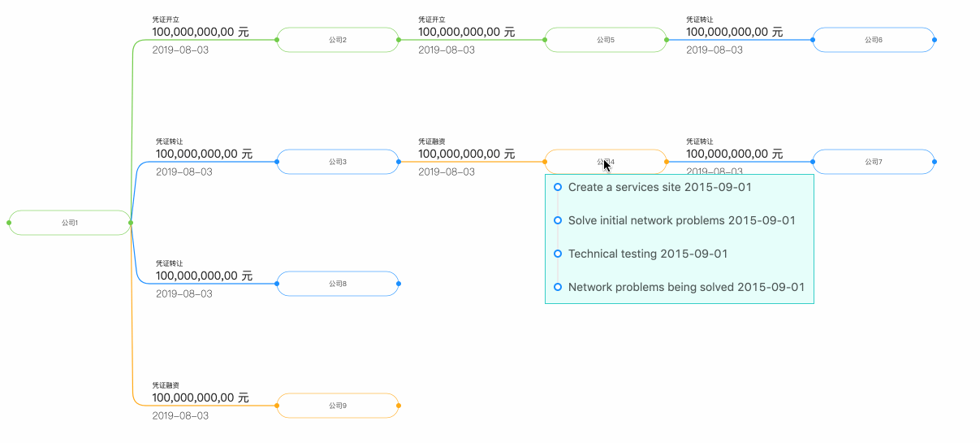Expand the dot right of 公司8
Viewport: 980px width, 443px height.
coord(399,284)
